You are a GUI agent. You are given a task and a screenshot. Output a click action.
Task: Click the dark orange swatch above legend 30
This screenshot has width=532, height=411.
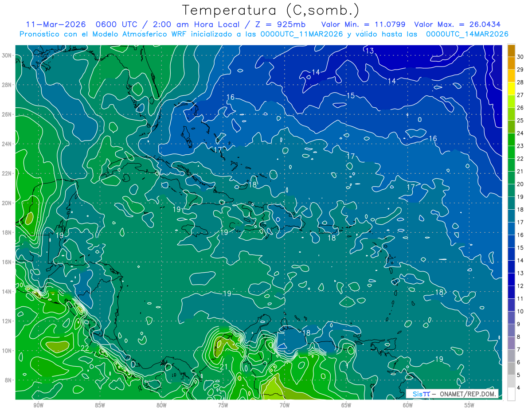pyautogui.click(x=511, y=51)
